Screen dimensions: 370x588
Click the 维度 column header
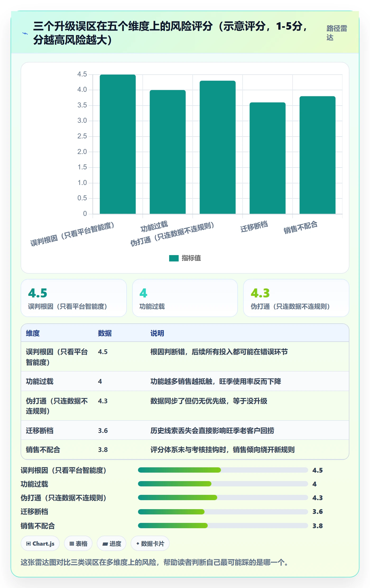(33, 333)
